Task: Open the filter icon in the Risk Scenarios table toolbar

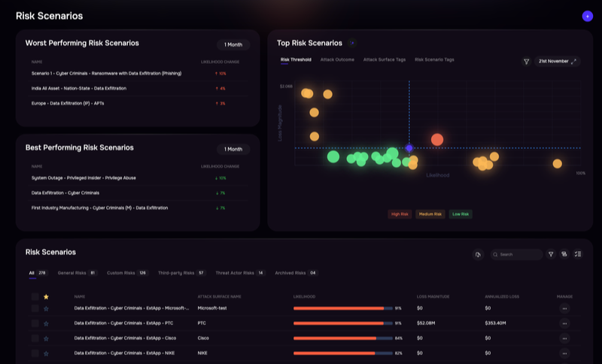Action: pos(550,255)
